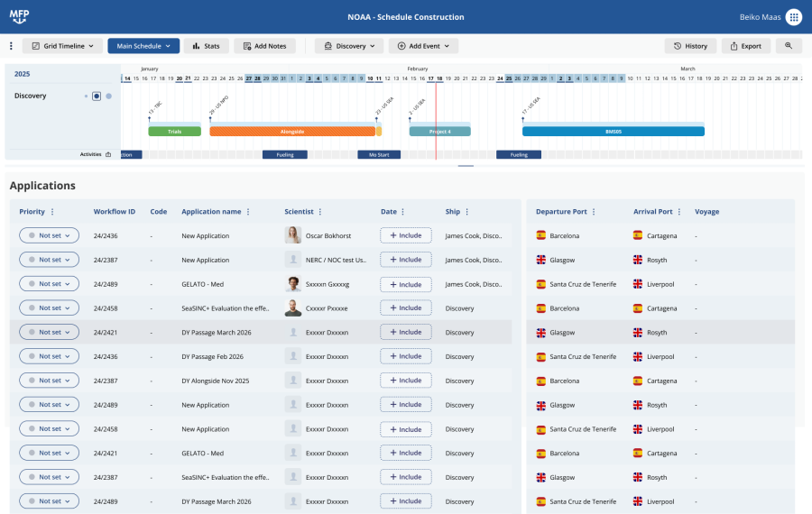Open the priority dropdown for GELATO - Med 24/2489

click(x=50, y=284)
